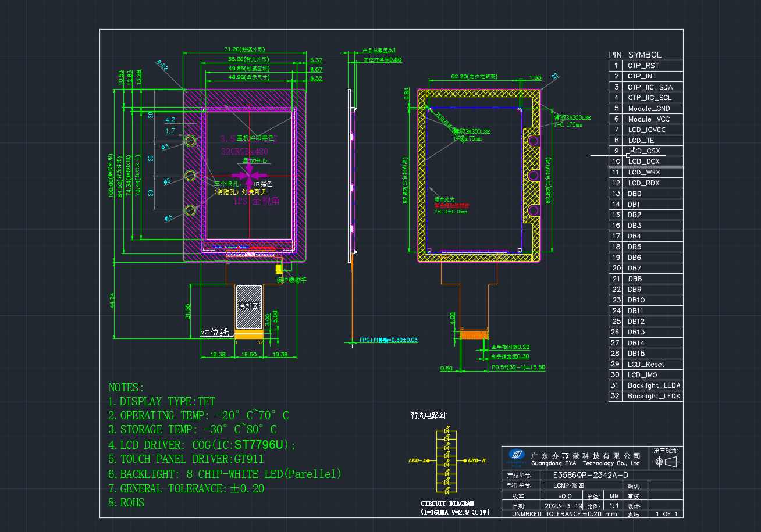Click the STORAGE TEMP note line
Viewport: 761px width, 532px height.
193,429
